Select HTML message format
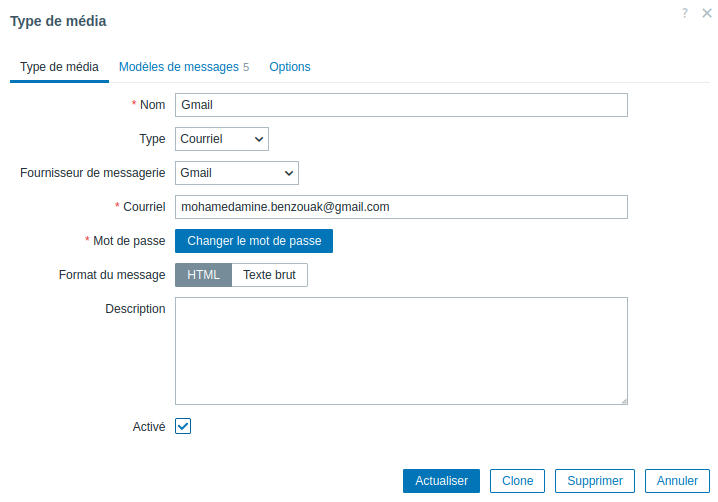 203,275
